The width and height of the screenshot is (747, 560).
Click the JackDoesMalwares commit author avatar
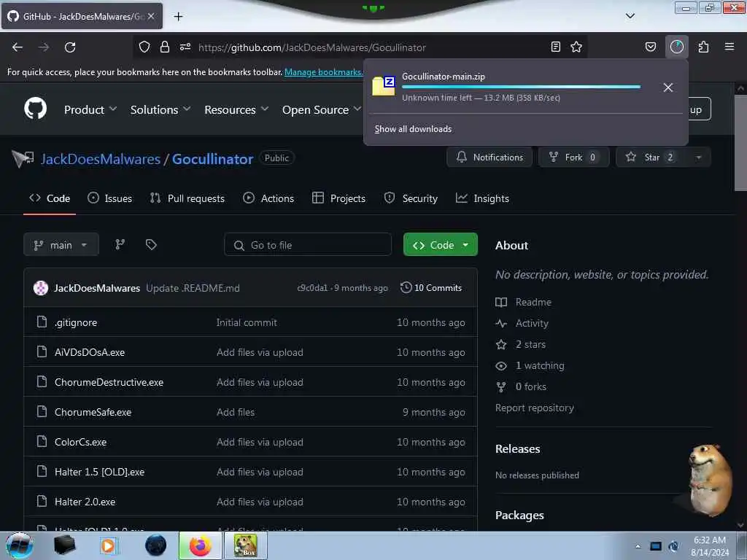[41, 288]
